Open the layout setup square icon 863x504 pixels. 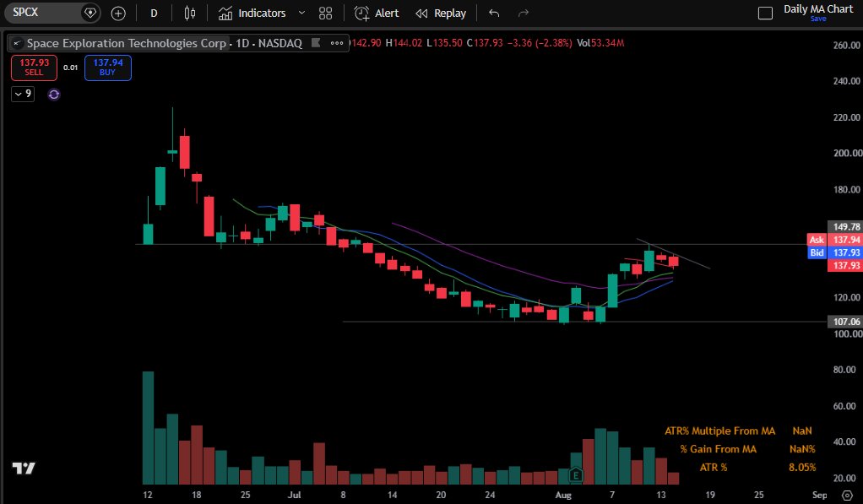tap(765, 14)
